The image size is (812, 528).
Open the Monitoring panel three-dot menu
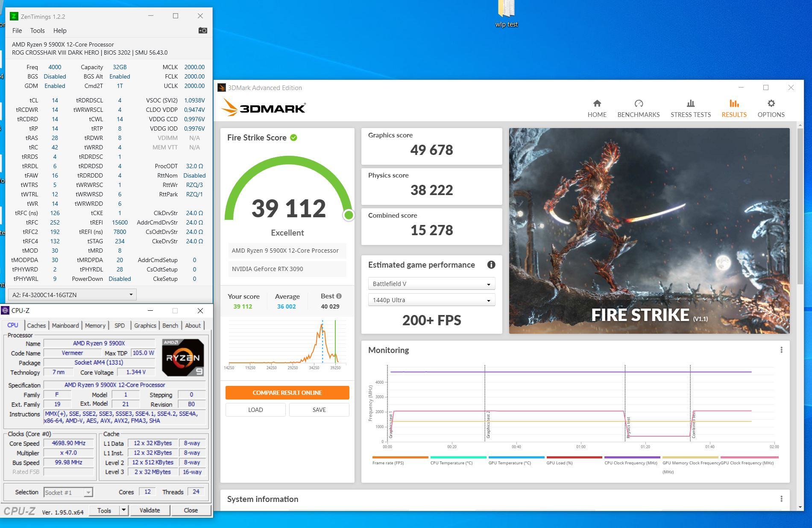(781, 350)
